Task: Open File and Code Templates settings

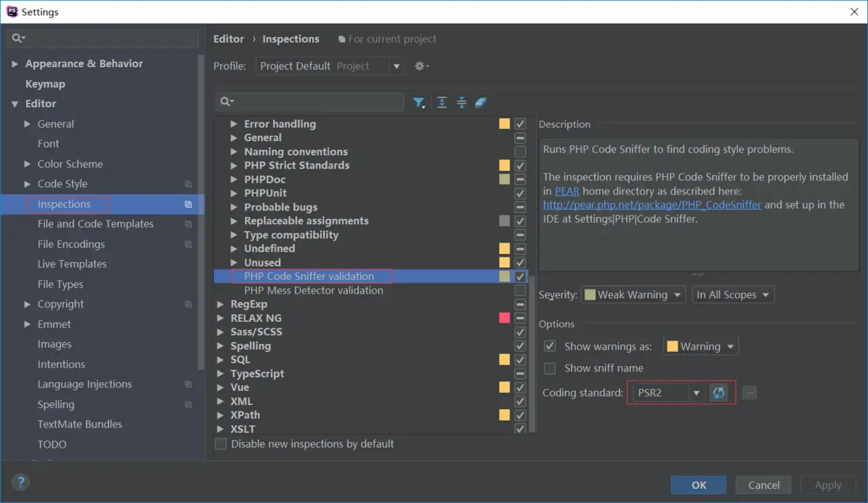Action: [95, 224]
